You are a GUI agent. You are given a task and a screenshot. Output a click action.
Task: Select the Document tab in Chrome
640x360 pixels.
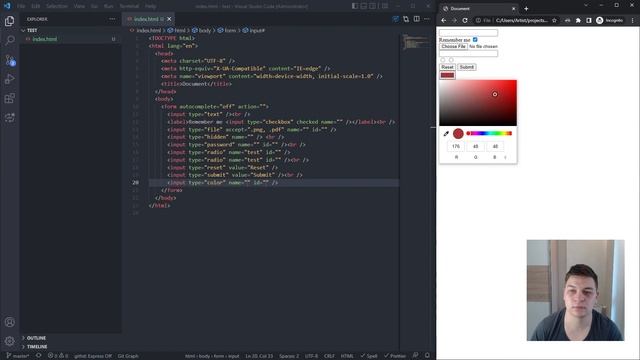[478, 9]
